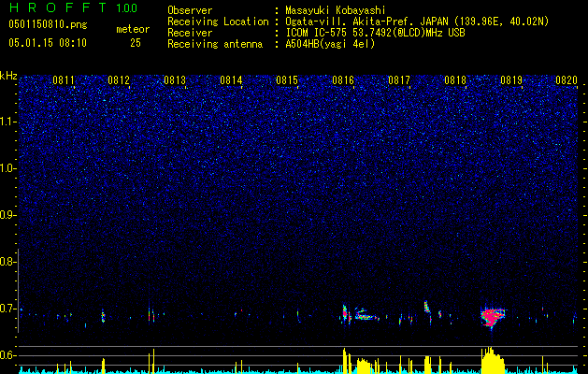588x374 pixels.
Task: Click the 0813 time marker
Action: point(175,80)
